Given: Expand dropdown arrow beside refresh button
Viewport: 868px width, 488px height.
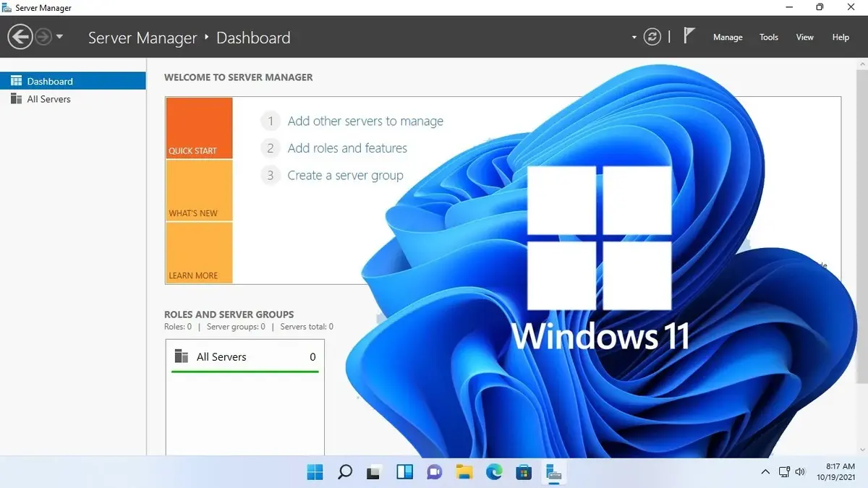Looking at the screenshot, I should click(x=634, y=38).
